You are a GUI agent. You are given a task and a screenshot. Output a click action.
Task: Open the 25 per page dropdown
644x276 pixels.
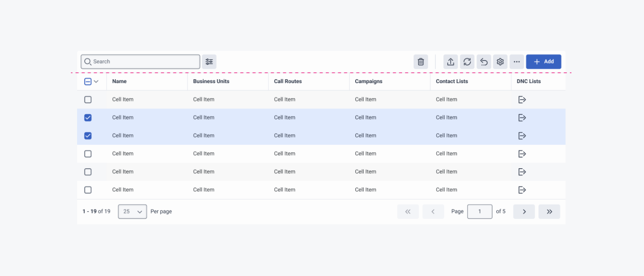(132, 212)
